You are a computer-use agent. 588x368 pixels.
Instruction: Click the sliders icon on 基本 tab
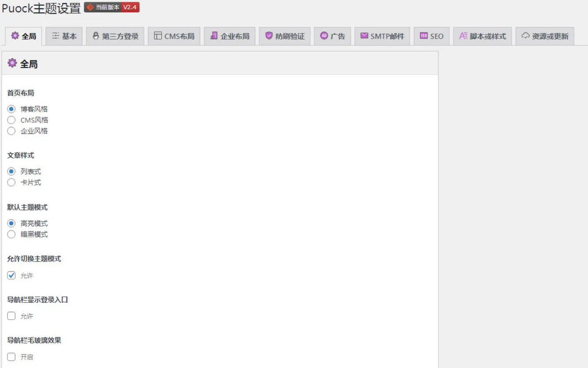tap(55, 36)
